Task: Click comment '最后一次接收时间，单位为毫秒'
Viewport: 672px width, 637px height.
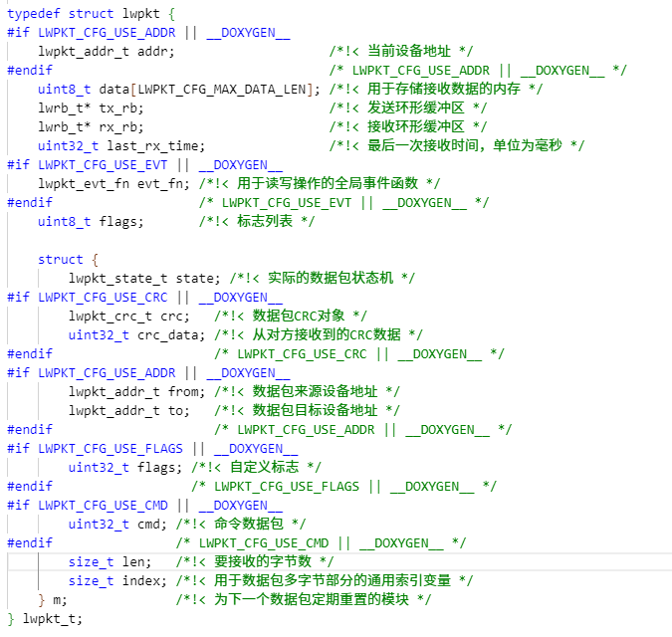Action: pyautogui.click(x=465, y=145)
